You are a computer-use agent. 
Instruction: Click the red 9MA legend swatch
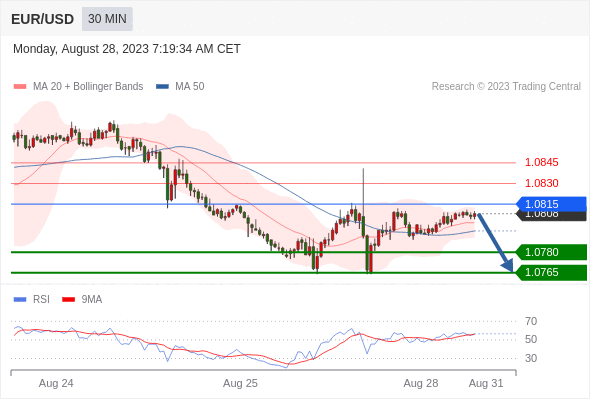click(x=68, y=300)
